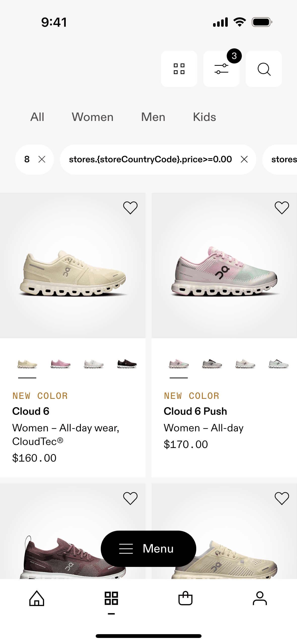The height and width of the screenshot is (644, 297).
Task: Select the Kids category tab
Action: 204,117
